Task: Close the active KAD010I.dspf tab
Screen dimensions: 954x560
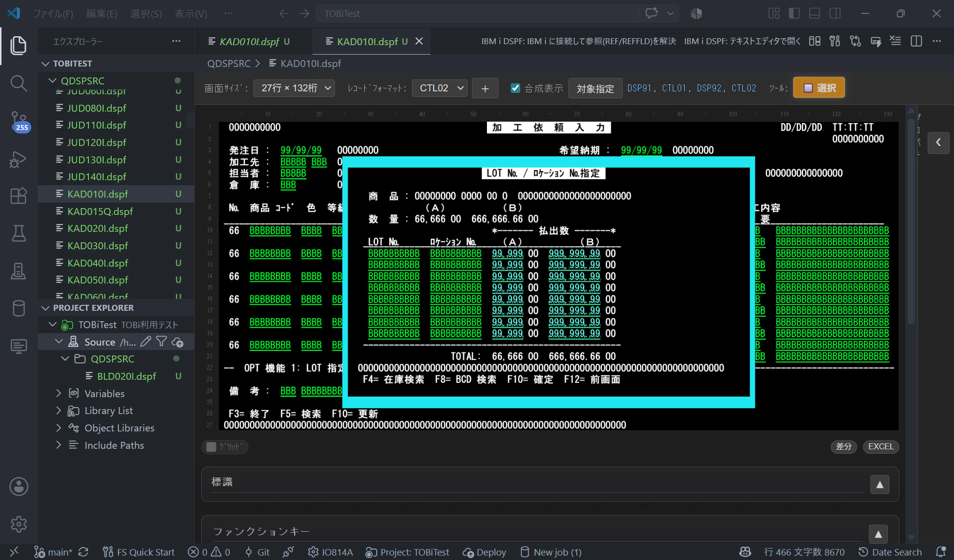Action: [419, 41]
